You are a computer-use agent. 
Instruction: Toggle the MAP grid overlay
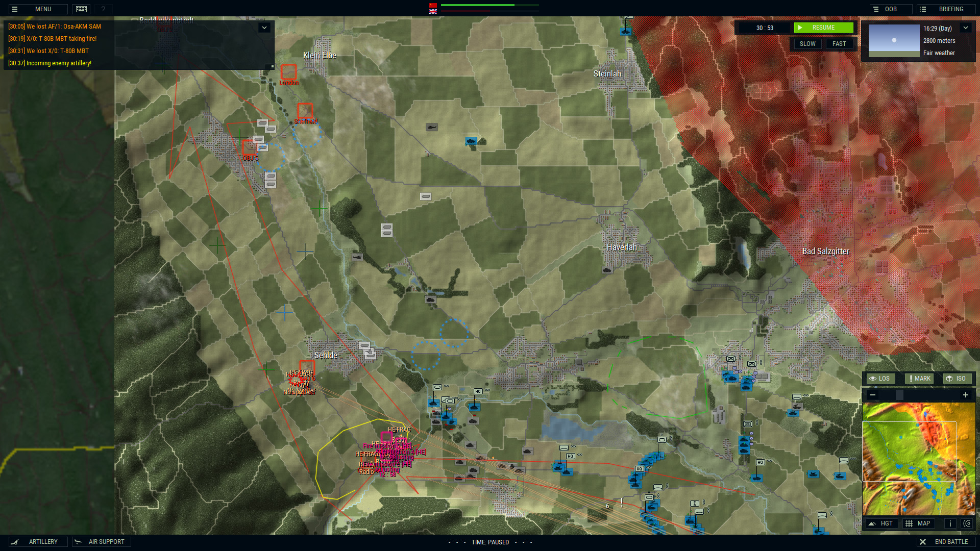coord(918,523)
